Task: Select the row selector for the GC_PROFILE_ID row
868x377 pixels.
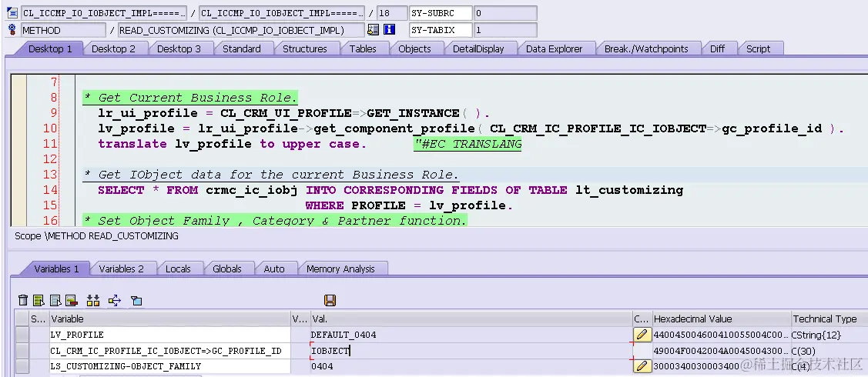Action: [22, 351]
